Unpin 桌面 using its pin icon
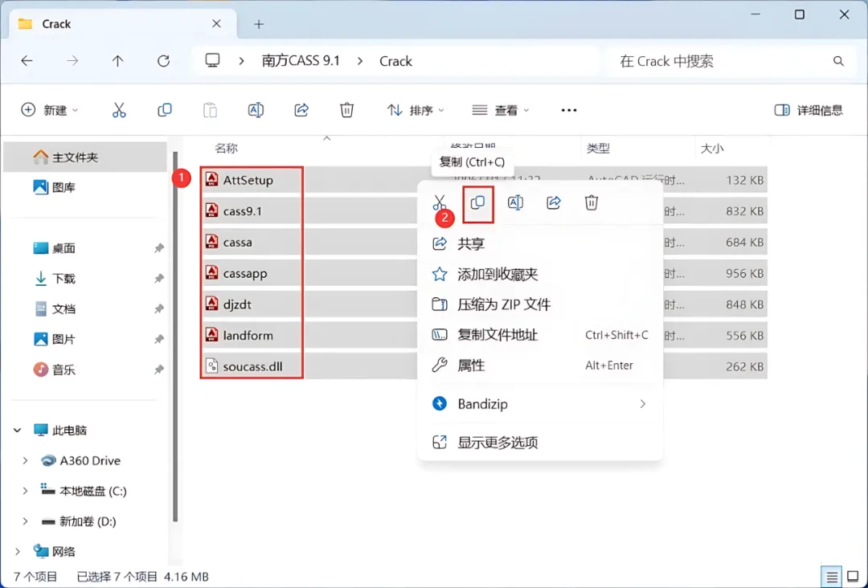This screenshot has width=868, height=588. [159, 248]
